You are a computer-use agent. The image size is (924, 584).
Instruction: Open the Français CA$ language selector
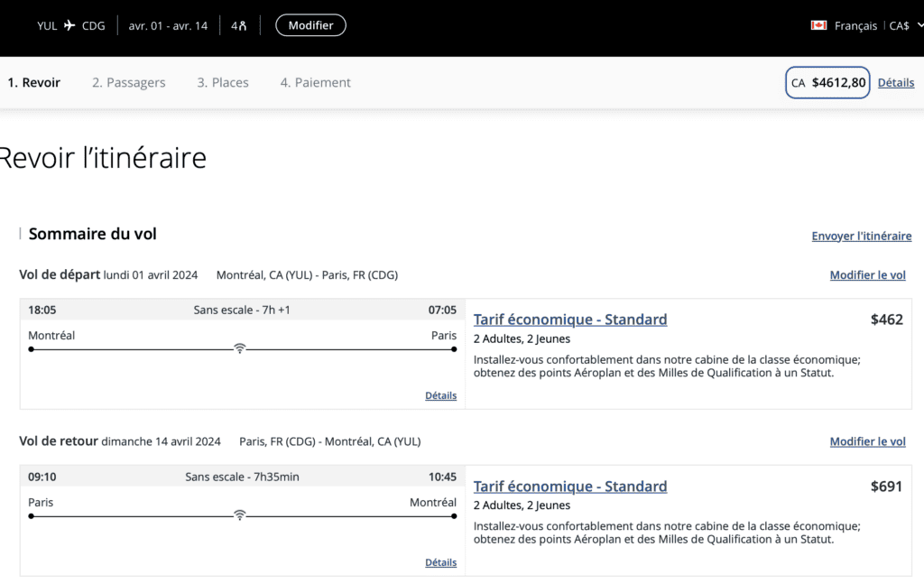871,25
